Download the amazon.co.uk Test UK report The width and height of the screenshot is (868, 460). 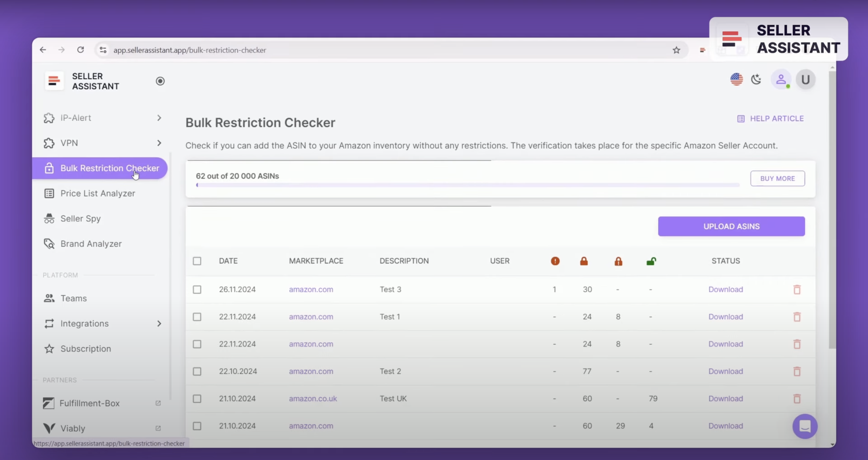725,398
